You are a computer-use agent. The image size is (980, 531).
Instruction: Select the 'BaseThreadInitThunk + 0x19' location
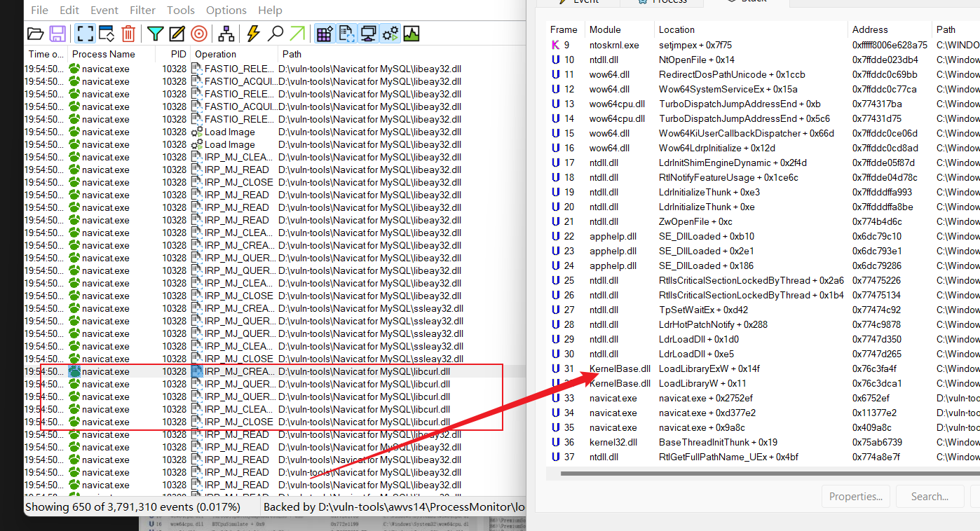[x=718, y=442]
